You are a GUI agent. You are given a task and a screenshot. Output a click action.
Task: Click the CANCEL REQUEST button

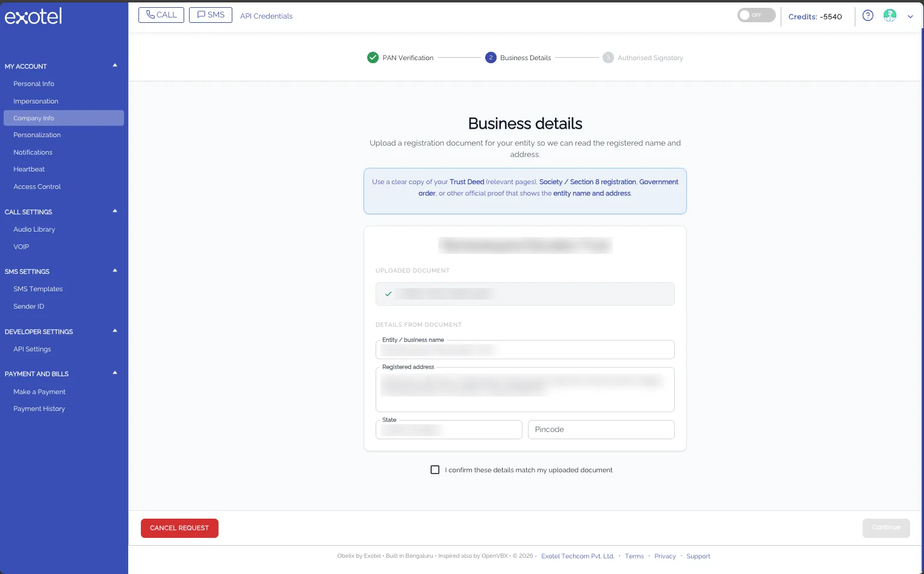[179, 528]
